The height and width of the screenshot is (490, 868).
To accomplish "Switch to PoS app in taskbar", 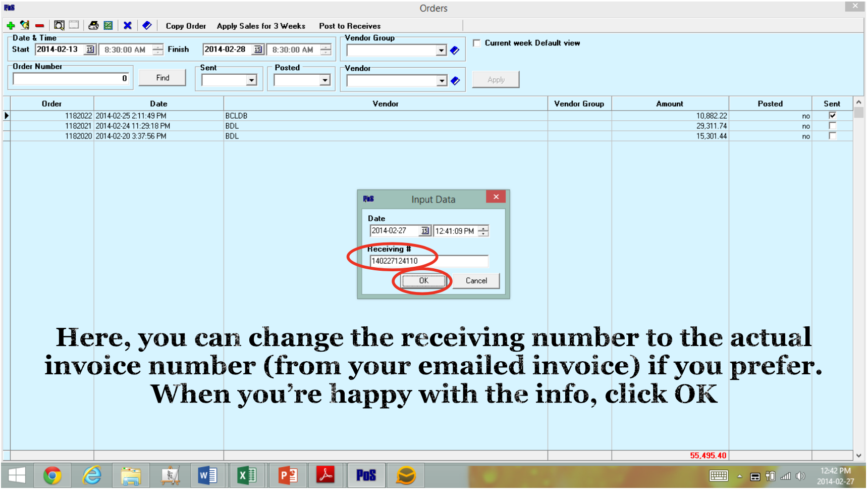I will (x=366, y=476).
